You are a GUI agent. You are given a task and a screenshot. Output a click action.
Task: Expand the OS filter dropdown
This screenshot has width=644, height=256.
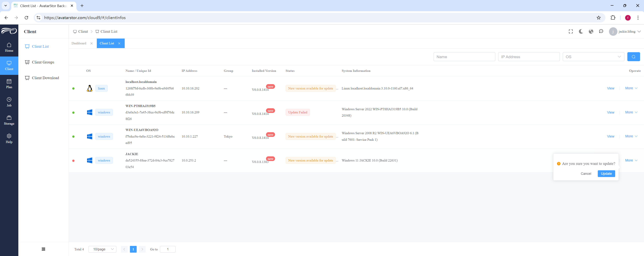pyautogui.click(x=593, y=57)
